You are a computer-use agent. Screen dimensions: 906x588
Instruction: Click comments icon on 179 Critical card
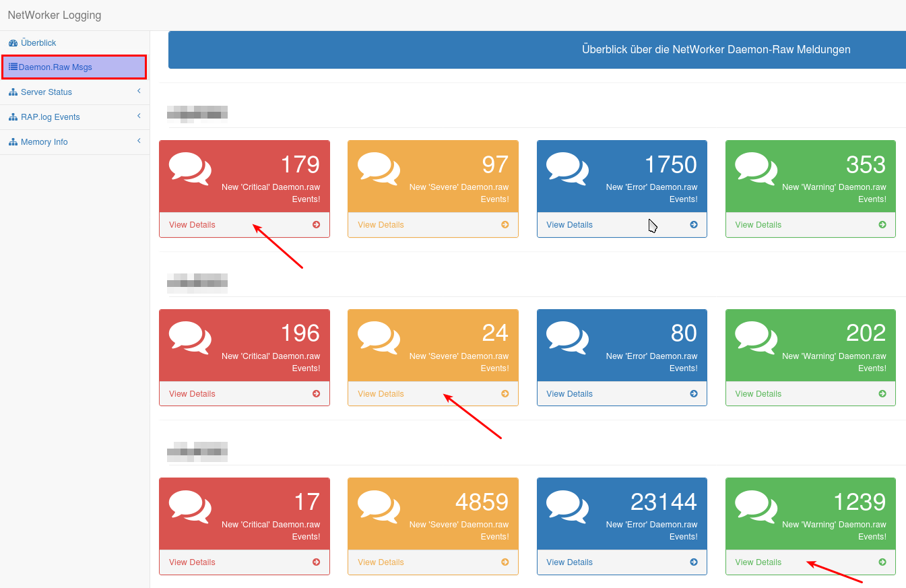(x=190, y=168)
